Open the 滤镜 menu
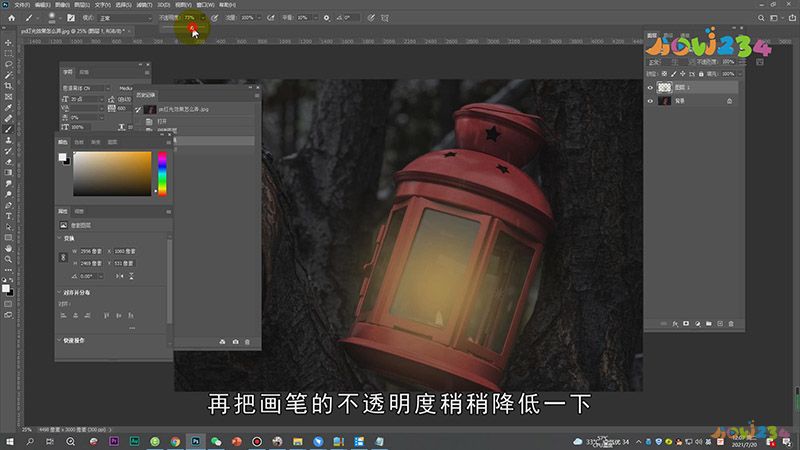 tap(144, 5)
